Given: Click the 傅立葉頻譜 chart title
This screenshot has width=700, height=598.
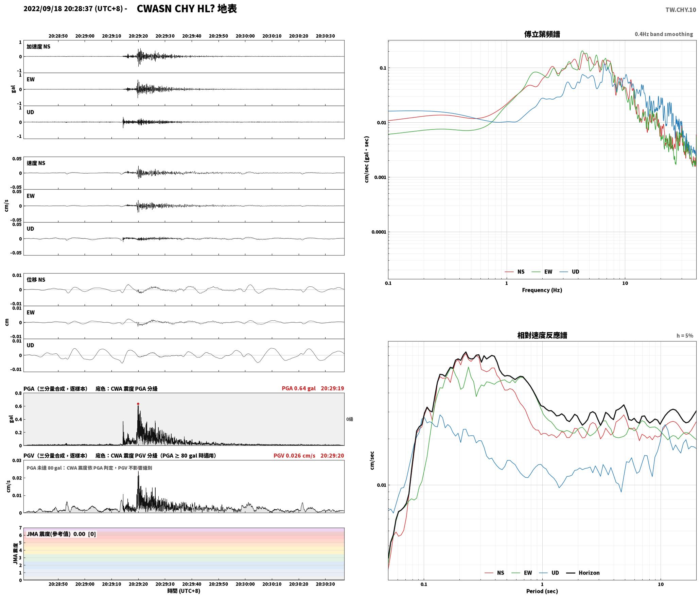Looking at the screenshot, I should 542,34.
